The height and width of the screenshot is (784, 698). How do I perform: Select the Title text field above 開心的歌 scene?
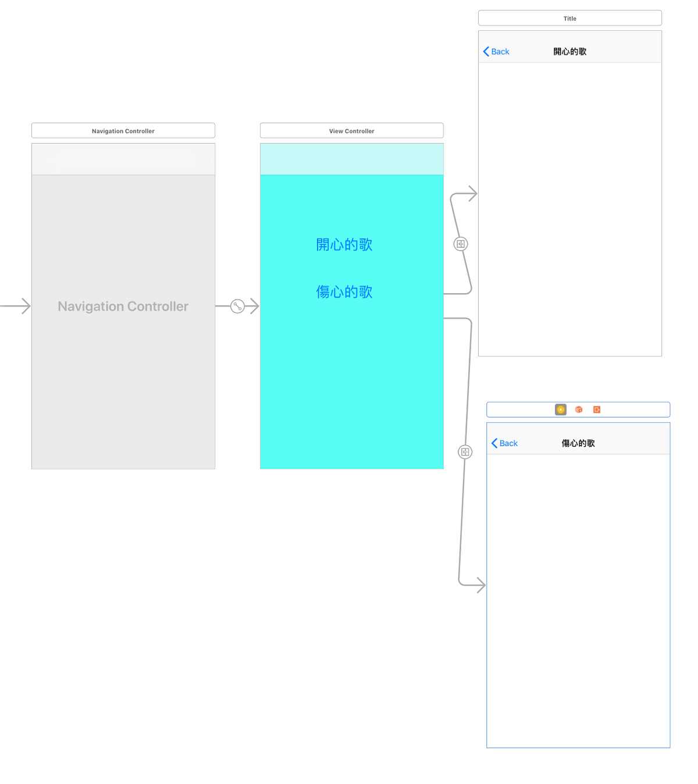click(x=569, y=18)
